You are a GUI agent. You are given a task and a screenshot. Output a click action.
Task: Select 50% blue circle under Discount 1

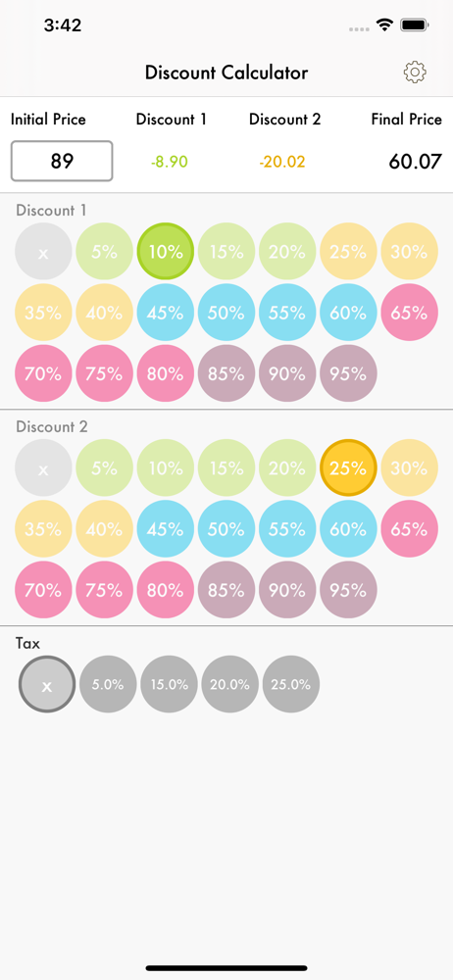click(226, 313)
